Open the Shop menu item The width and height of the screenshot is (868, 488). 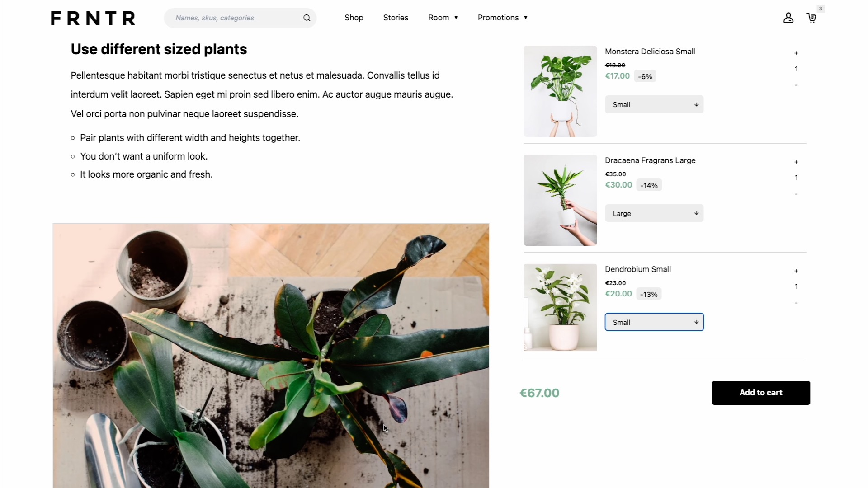[x=354, y=17]
